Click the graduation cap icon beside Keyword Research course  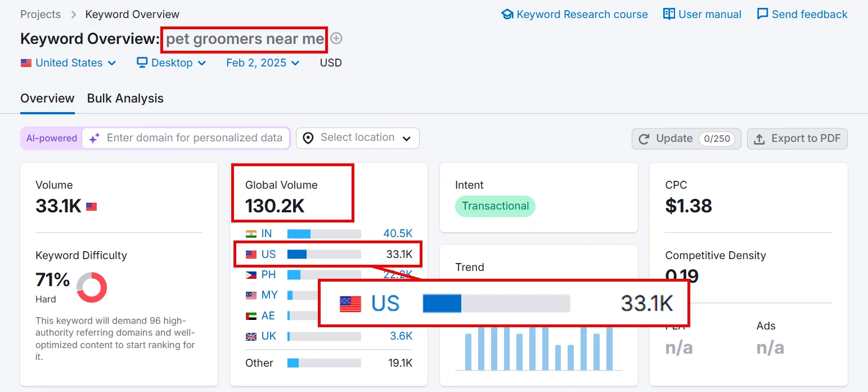pyautogui.click(x=507, y=14)
